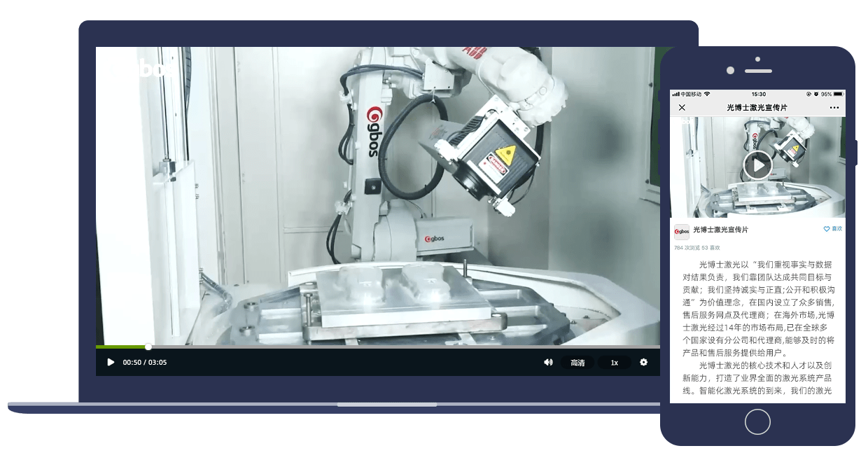Mute the video with the speaker icon
868x467 pixels.
tap(548, 362)
